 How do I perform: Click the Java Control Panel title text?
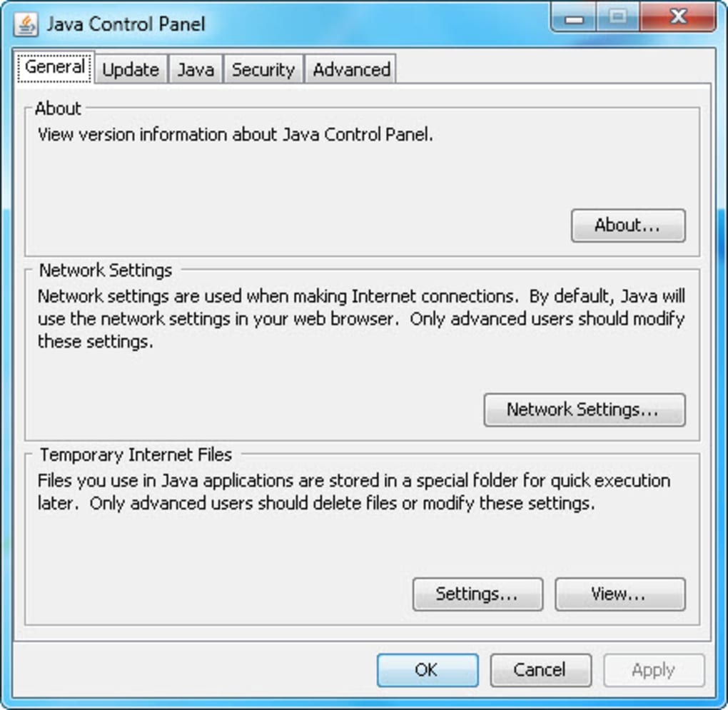click(x=126, y=24)
